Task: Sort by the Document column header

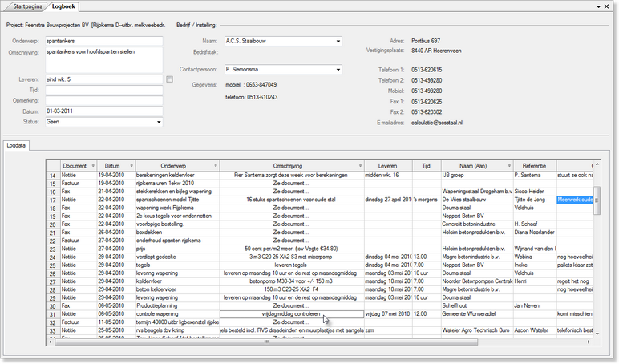Action: [x=79, y=166]
